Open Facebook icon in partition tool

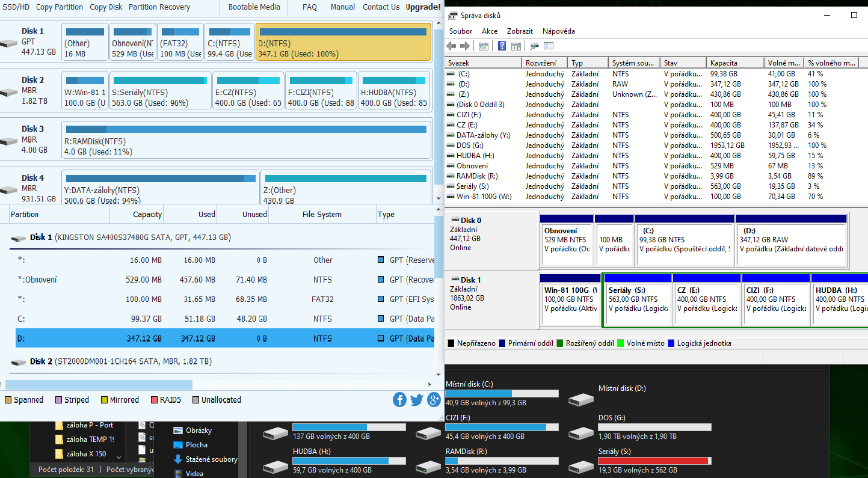point(399,400)
